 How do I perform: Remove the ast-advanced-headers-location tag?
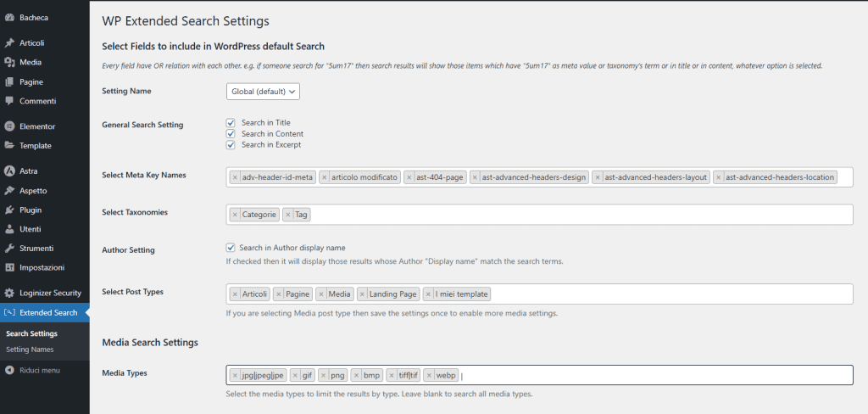[719, 177]
